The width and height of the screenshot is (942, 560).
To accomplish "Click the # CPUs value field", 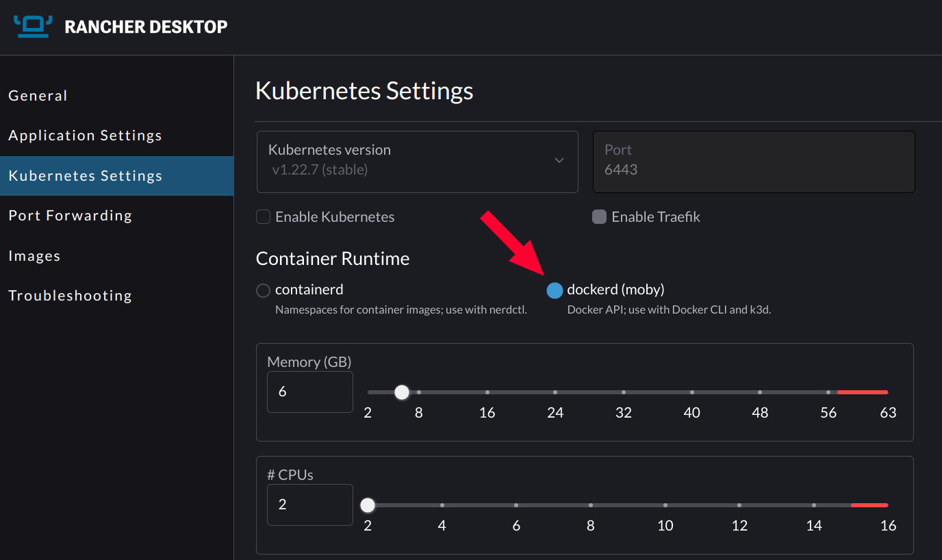I will point(310,505).
